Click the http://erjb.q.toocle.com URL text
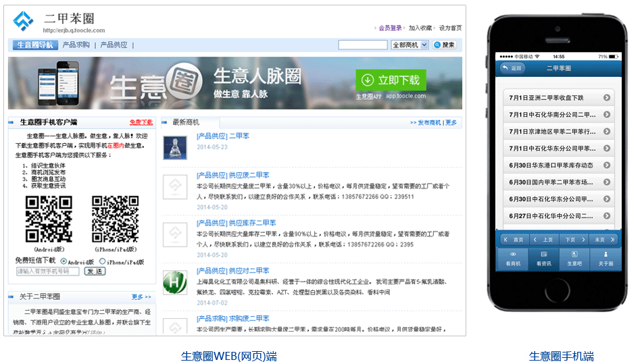Image resolution: width=642 pixels, height=364 pixels. [x=74, y=30]
